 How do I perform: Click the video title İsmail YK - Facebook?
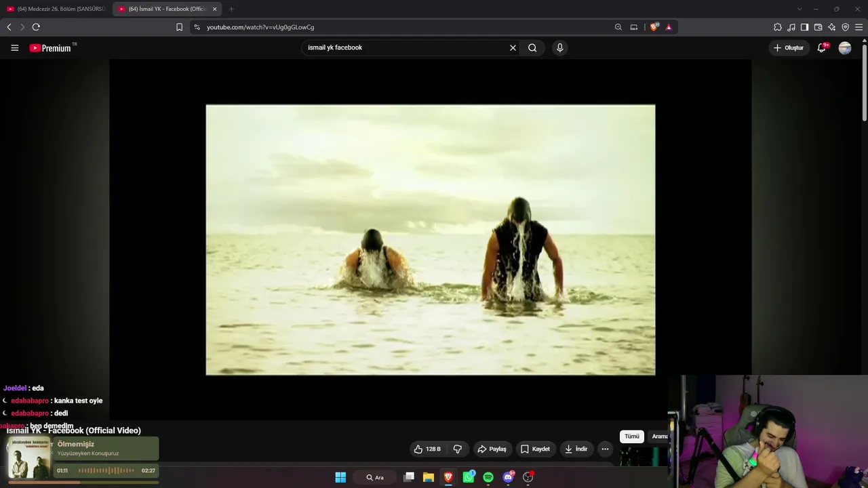74,430
